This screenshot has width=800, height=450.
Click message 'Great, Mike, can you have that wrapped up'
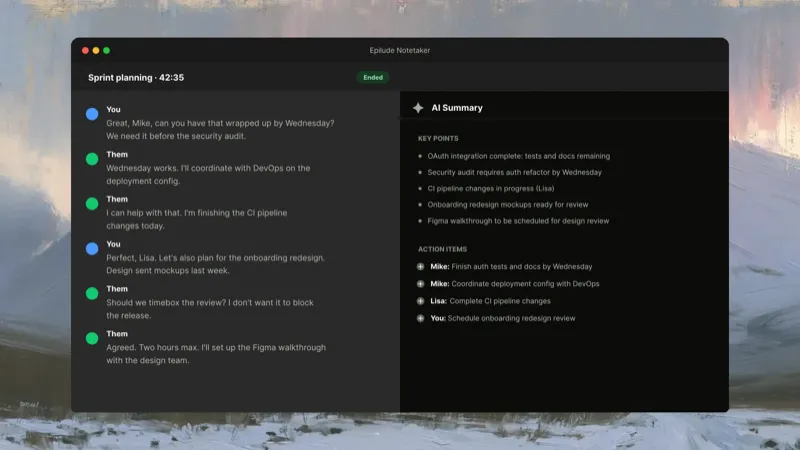pyautogui.click(x=220, y=130)
